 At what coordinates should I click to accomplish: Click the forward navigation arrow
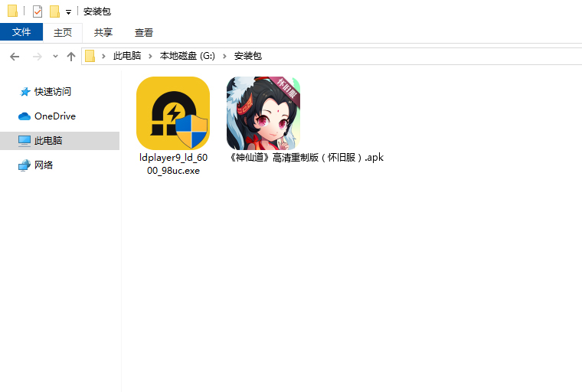click(37, 57)
